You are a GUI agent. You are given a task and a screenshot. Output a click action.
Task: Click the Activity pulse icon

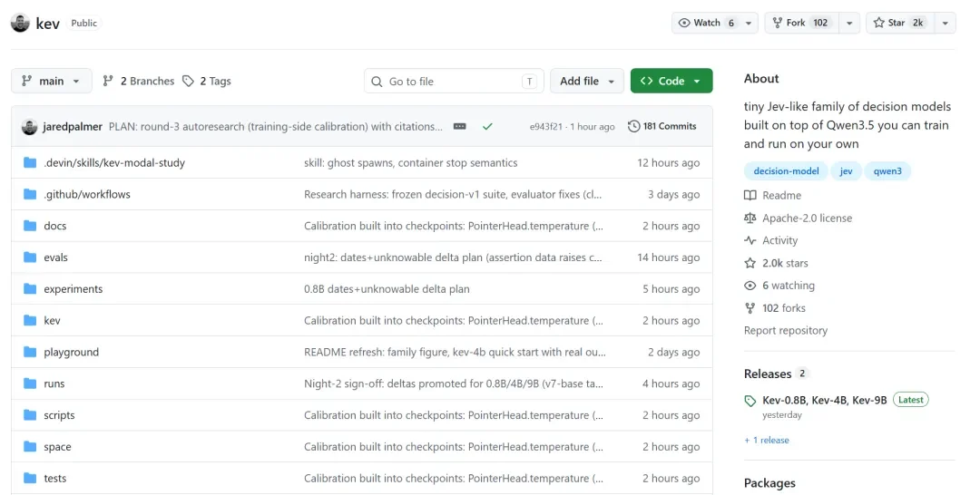pos(750,240)
